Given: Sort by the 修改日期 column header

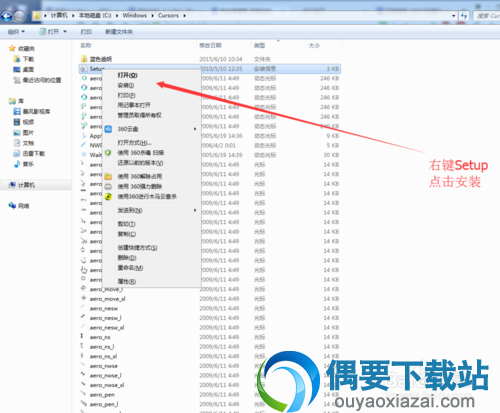Looking at the screenshot, I should click(x=210, y=45).
